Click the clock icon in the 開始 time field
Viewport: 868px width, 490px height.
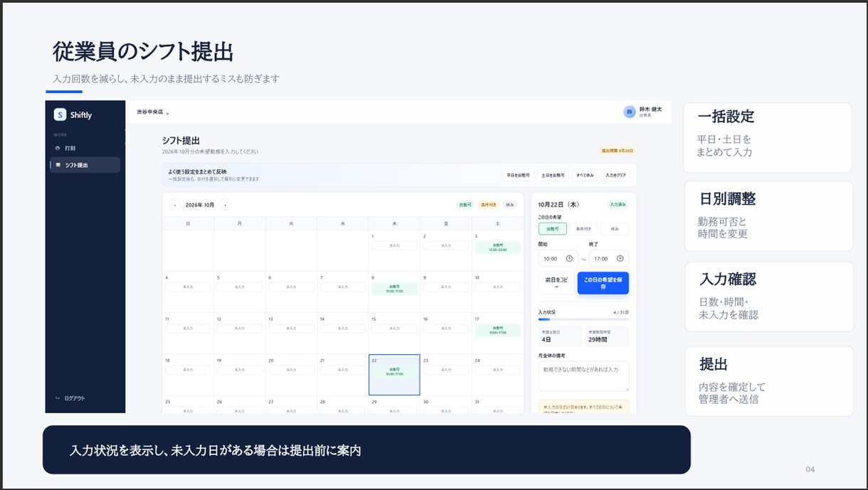(569, 259)
